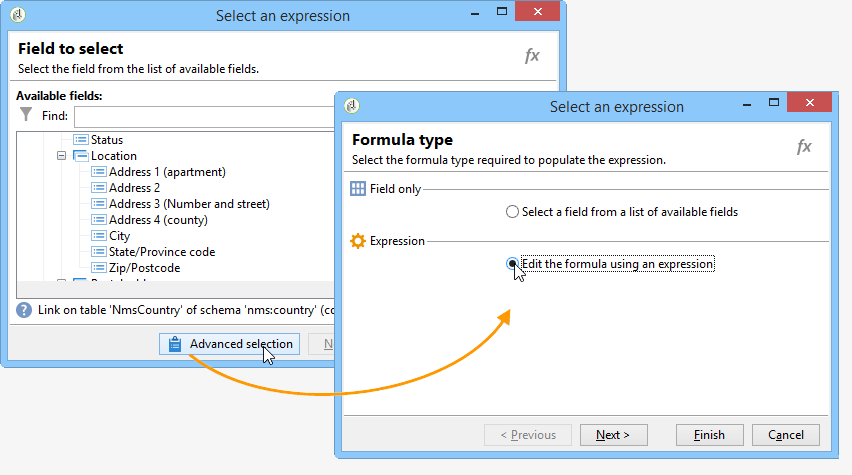Select the edit-formula-using-expression radio button
This screenshot has width=852, height=475.
coord(513,264)
